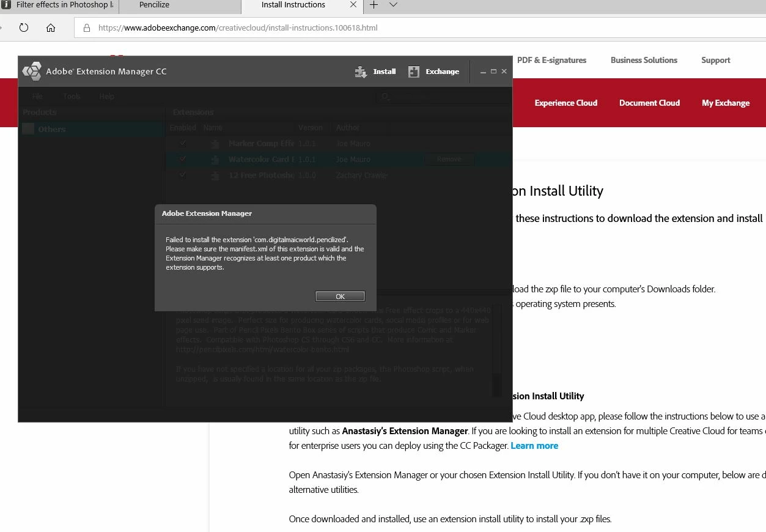Image resolution: width=766 pixels, height=532 pixels.
Task: Click Remove button for Watercolor Card extension
Action: 449,159
